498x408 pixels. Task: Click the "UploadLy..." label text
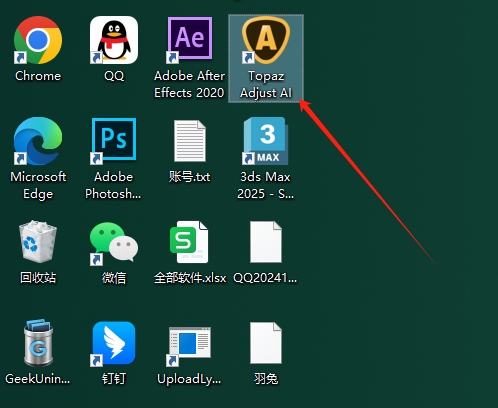[x=189, y=379]
